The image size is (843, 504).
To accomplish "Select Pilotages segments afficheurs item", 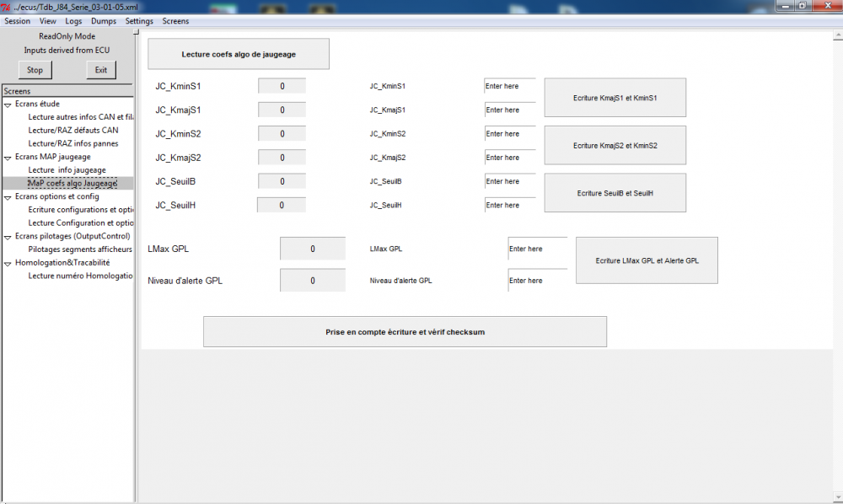I will click(x=80, y=249).
